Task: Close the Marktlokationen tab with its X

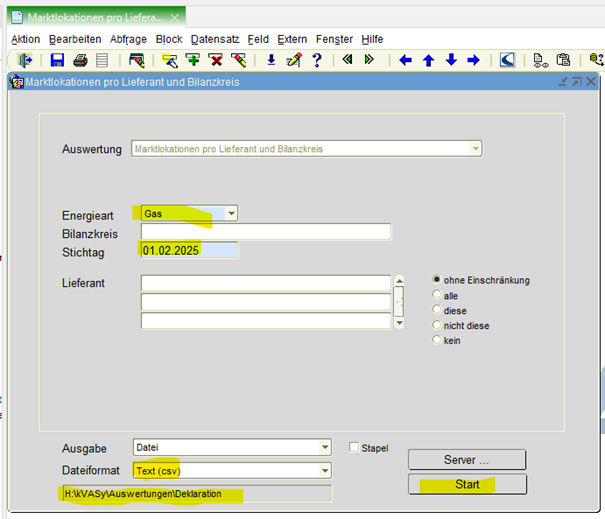Action: pyautogui.click(x=175, y=18)
